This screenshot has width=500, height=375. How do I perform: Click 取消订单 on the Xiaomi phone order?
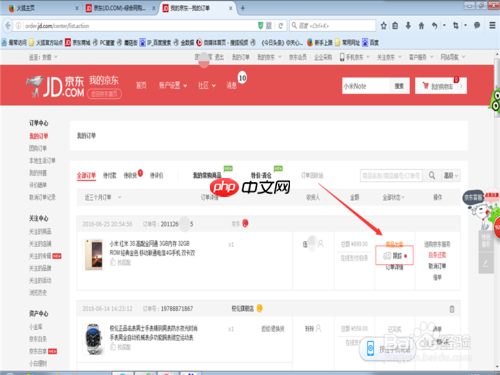point(437,266)
